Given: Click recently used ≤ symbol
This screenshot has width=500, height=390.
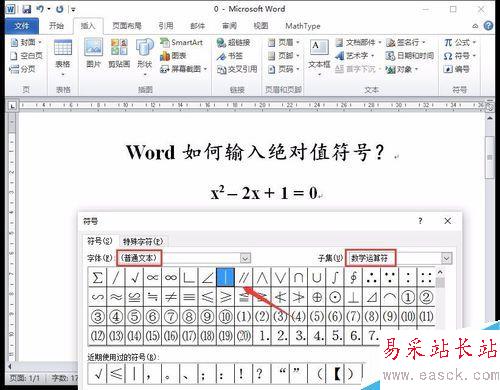Looking at the screenshot, I should point(116,373).
